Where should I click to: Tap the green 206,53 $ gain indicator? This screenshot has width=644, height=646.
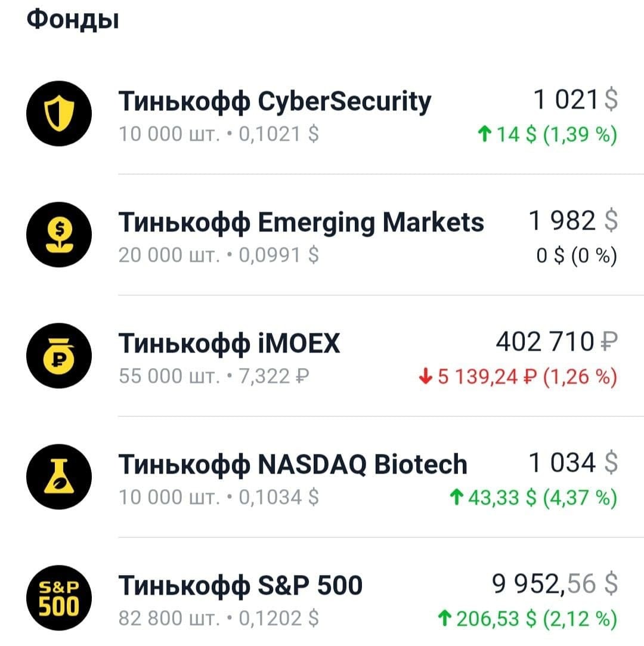pos(528,619)
